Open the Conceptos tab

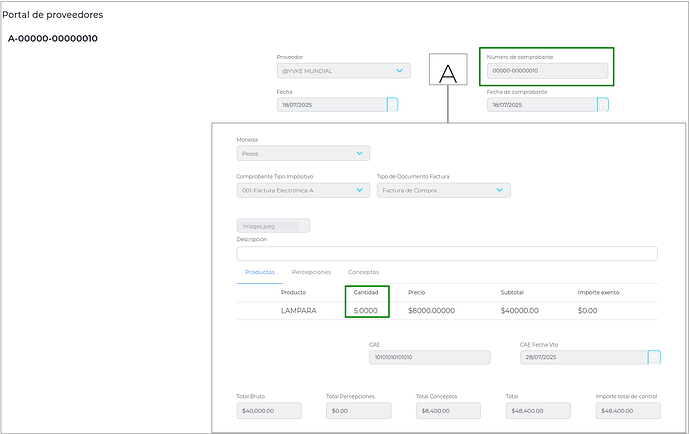[363, 272]
